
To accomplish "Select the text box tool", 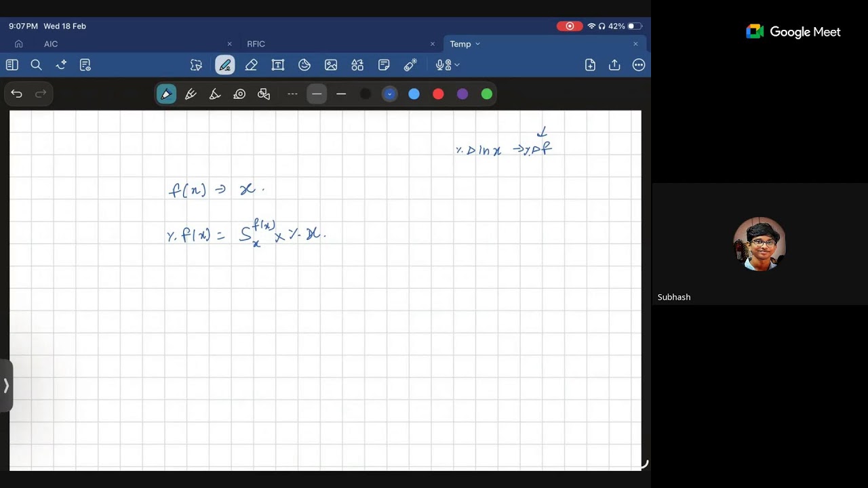I will [278, 65].
